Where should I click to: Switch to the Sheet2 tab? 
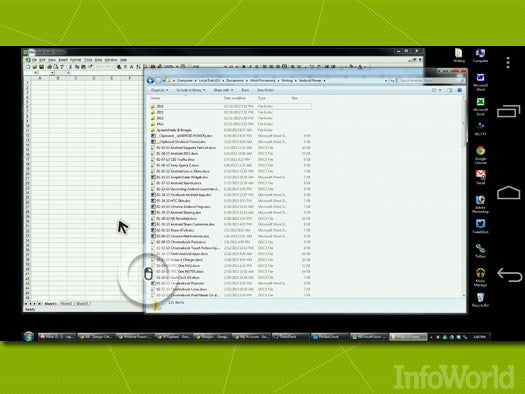tap(66, 304)
